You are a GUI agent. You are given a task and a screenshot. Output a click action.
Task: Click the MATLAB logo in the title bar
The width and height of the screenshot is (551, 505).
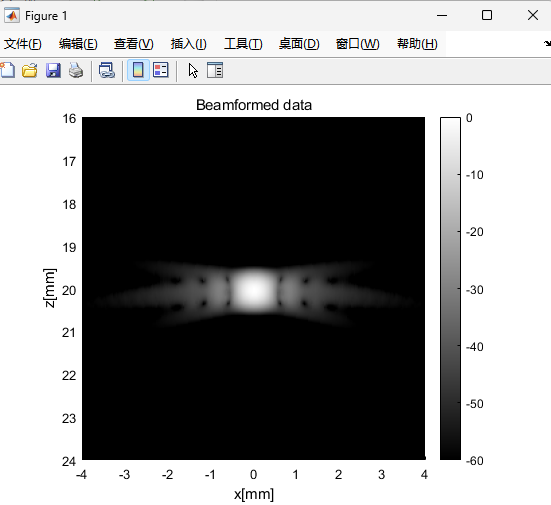pos(12,15)
